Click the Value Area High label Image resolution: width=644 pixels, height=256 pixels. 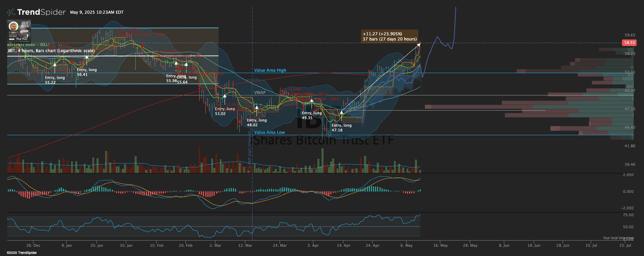pos(270,70)
